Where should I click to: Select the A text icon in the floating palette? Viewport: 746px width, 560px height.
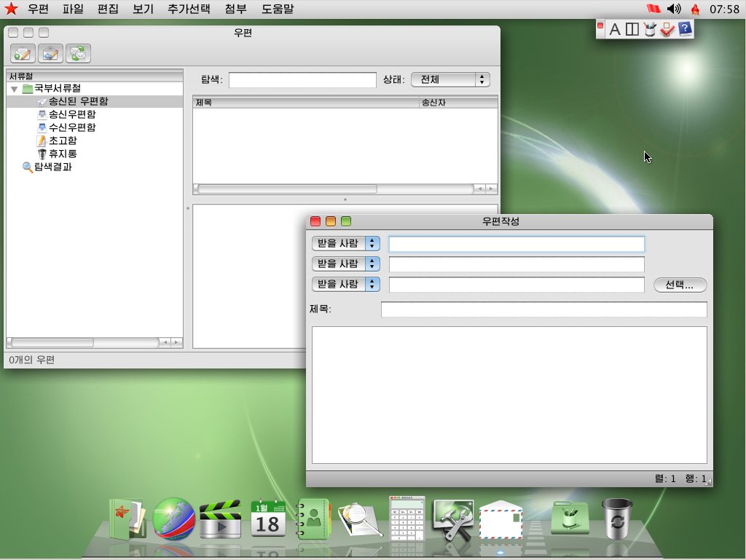coord(613,30)
